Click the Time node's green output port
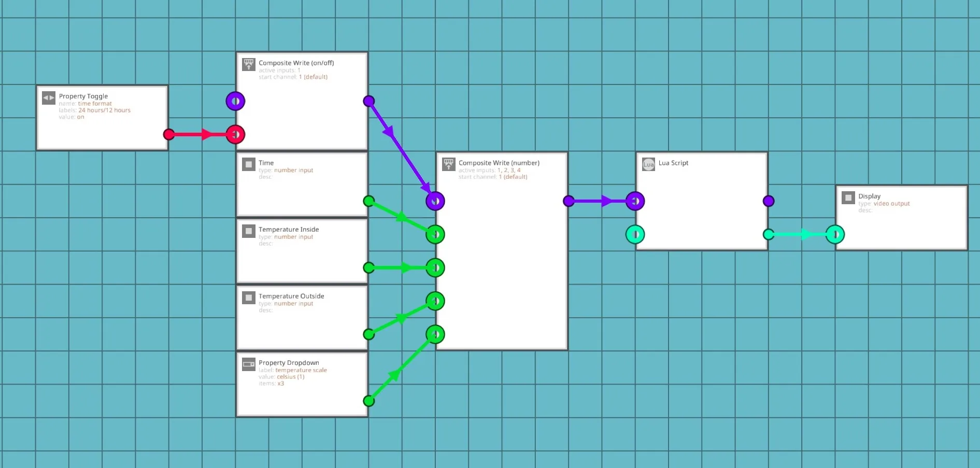Image resolution: width=980 pixels, height=468 pixels. click(x=369, y=201)
